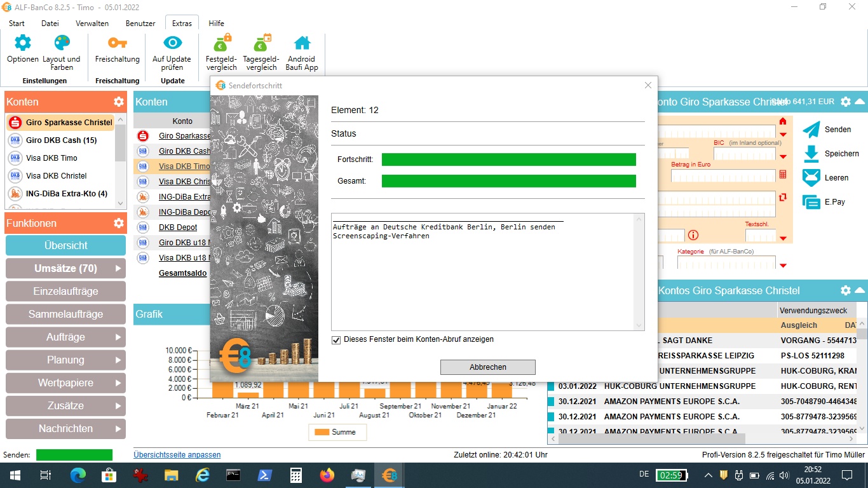Viewport: 868px width, 488px height.
Task: Toggle 'Dieses Fenster beim Konten-Abruf anzeigen' checkbox
Action: pyautogui.click(x=336, y=340)
